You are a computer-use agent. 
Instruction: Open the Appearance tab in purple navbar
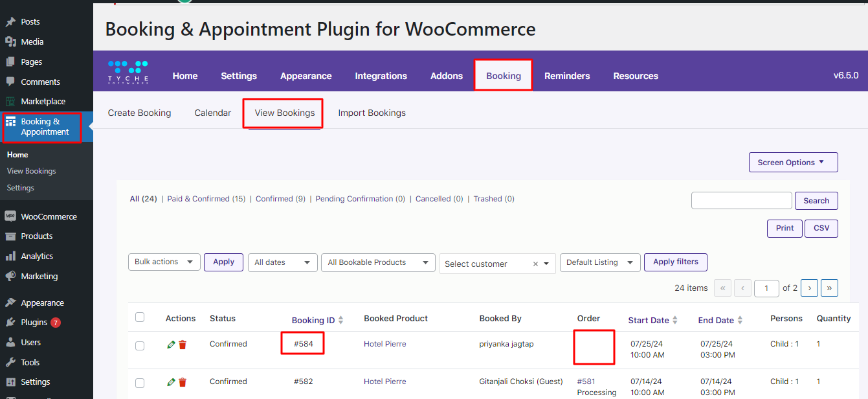click(x=306, y=76)
